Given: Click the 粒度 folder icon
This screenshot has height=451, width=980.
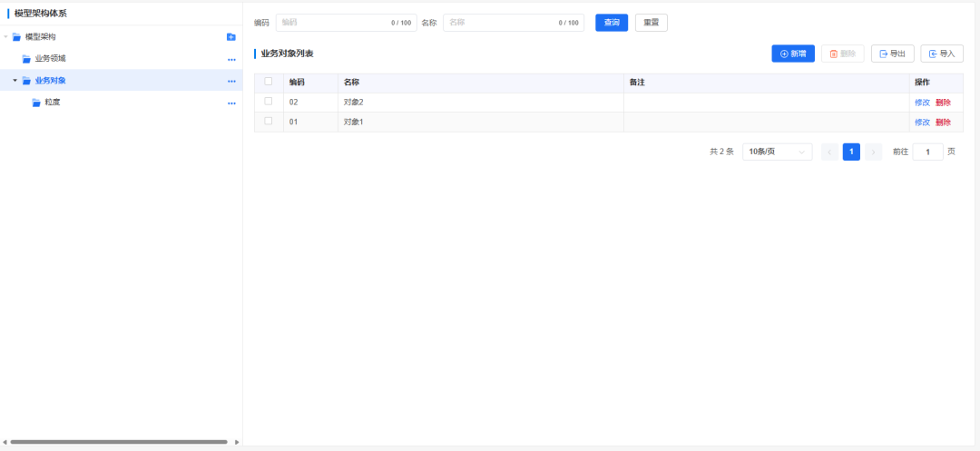Looking at the screenshot, I should (36, 103).
